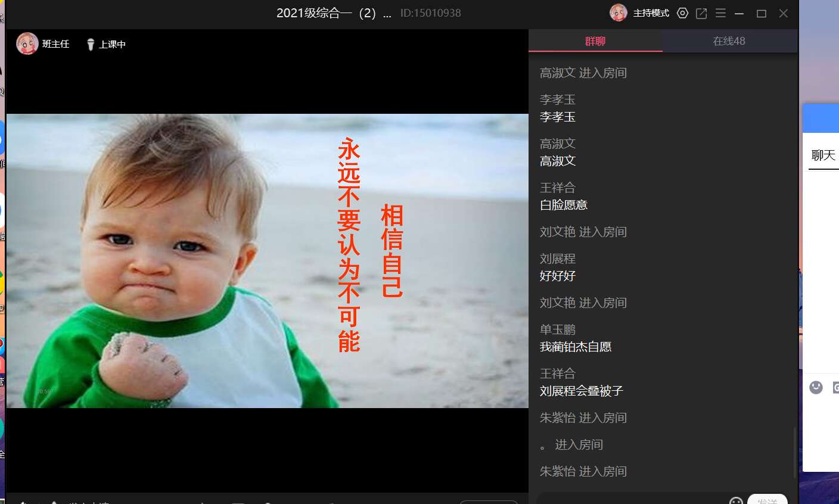Click the blue header of the side chat window
Screen dimensions: 839x504
tap(821, 118)
